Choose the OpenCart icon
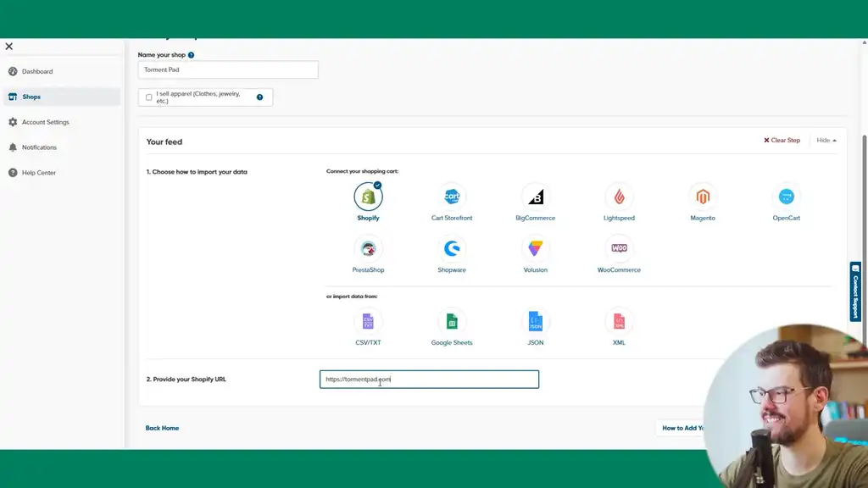 (786, 197)
